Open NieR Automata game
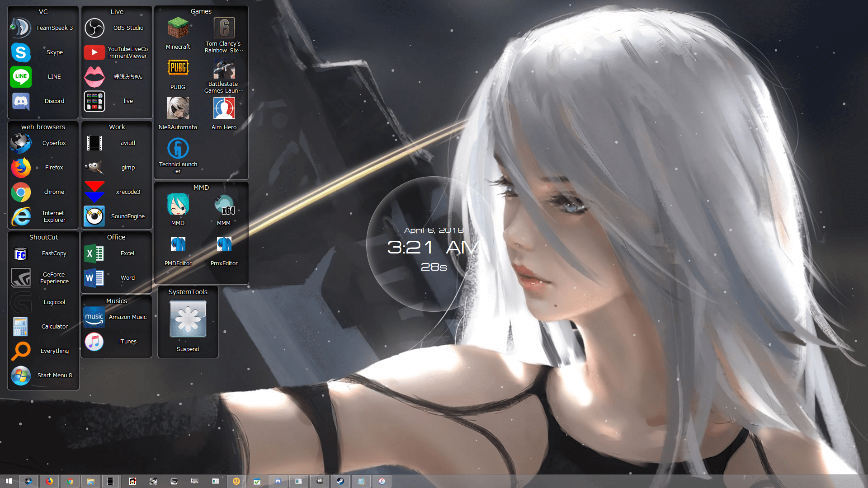Viewport: 868px width, 488px height. (178, 114)
